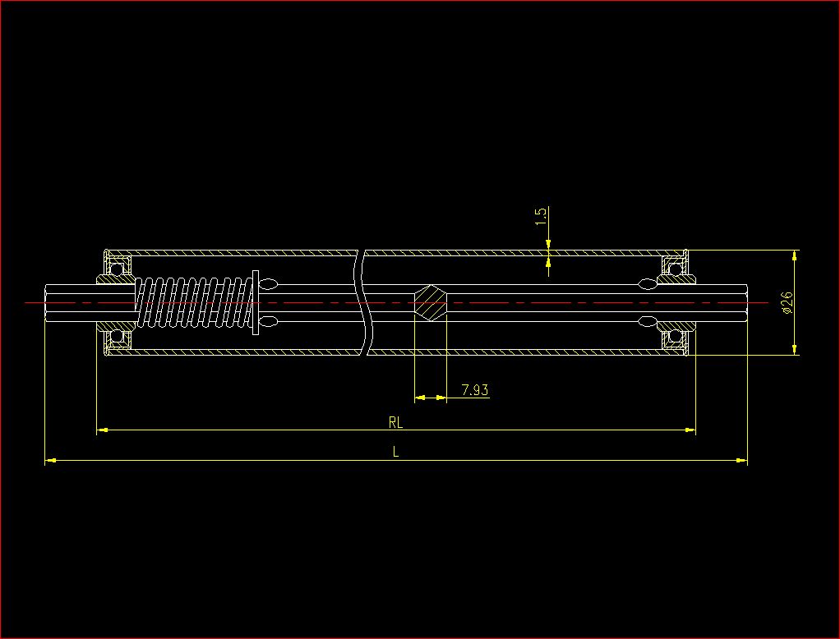Select the coil spring on the shaft
The height and width of the screenshot is (639, 840).
coord(194,302)
